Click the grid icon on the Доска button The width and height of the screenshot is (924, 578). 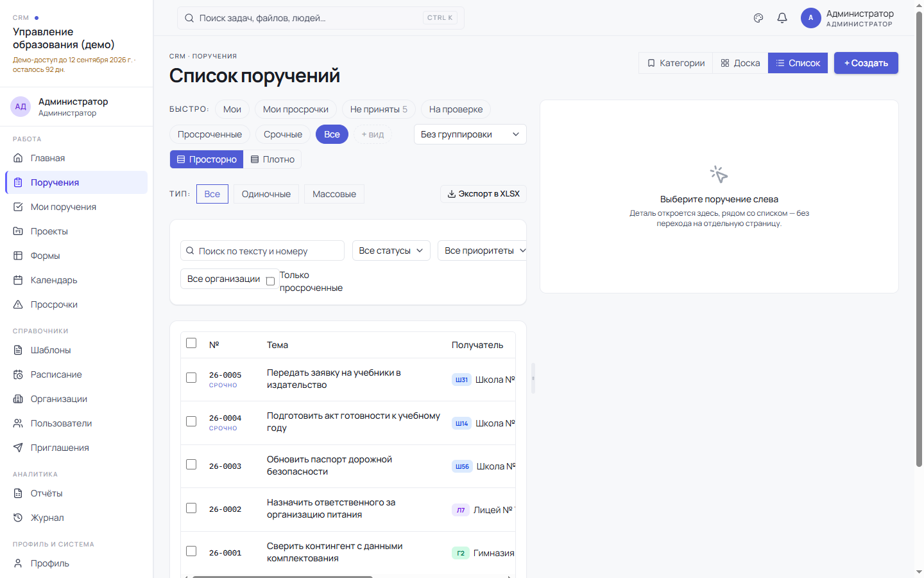tap(725, 63)
